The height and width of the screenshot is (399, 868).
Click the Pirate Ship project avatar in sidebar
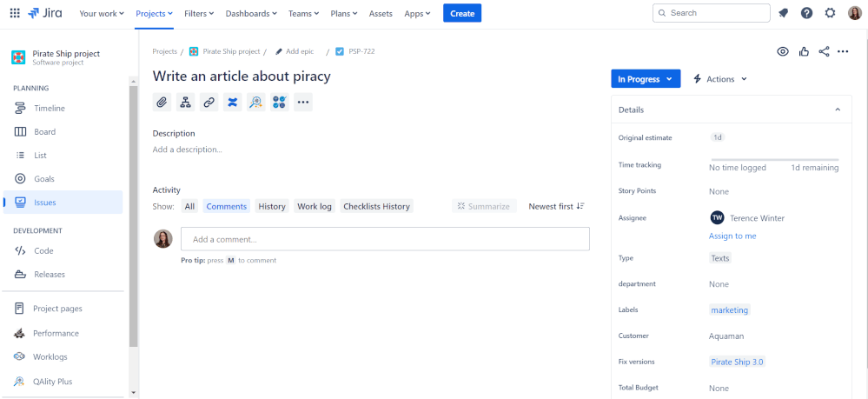(19, 57)
